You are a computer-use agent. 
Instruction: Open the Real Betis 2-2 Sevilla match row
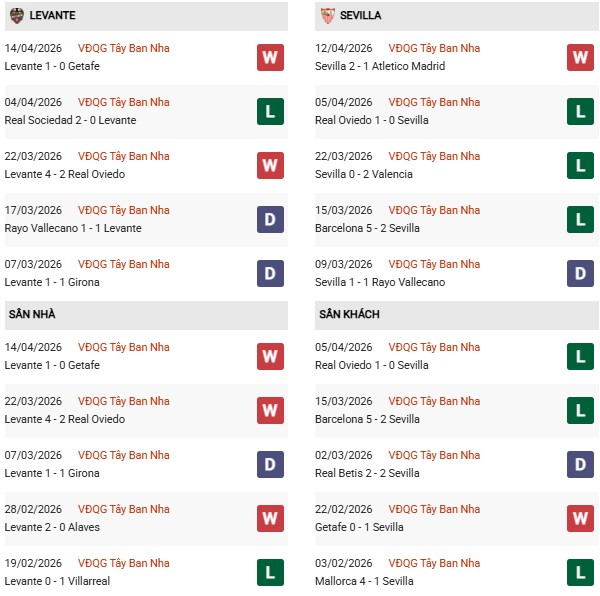point(367,473)
